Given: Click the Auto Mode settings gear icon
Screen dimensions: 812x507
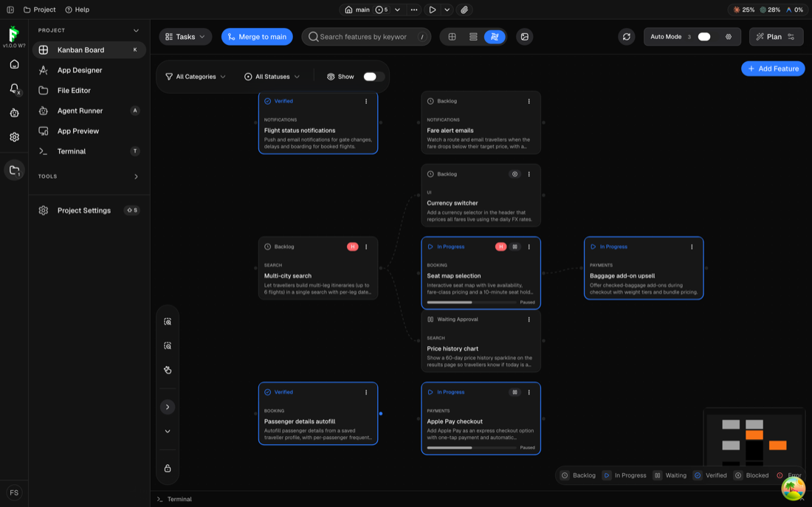Looking at the screenshot, I should (x=729, y=37).
